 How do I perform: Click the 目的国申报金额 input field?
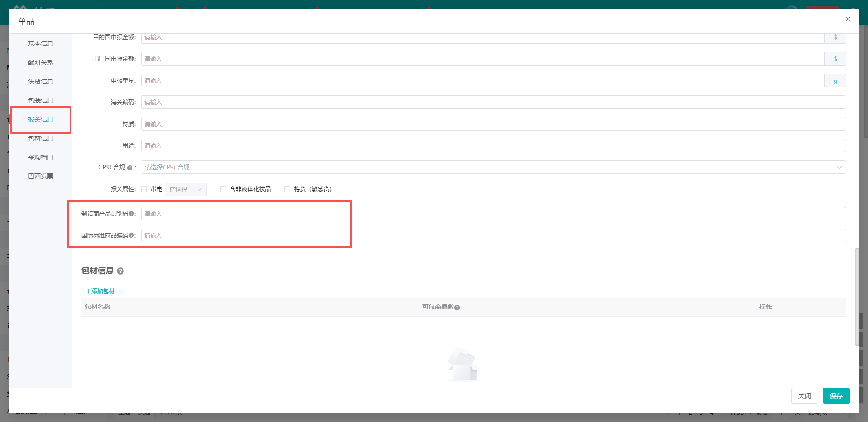pos(483,38)
